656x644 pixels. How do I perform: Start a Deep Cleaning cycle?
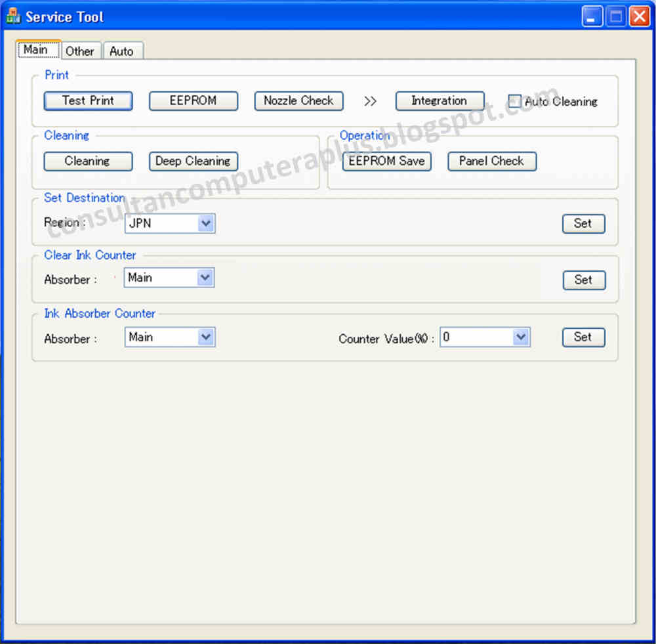pos(193,161)
